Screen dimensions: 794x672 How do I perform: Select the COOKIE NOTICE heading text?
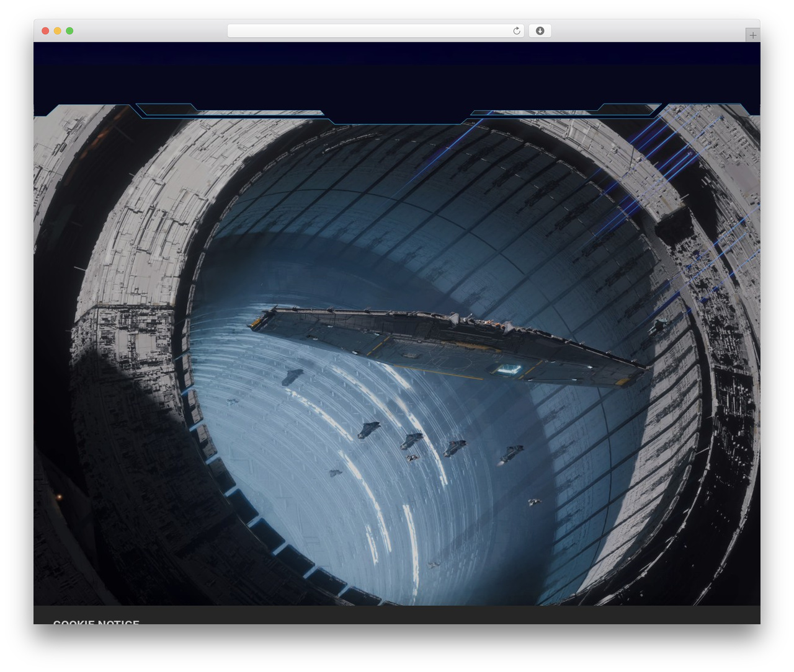(x=96, y=621)
